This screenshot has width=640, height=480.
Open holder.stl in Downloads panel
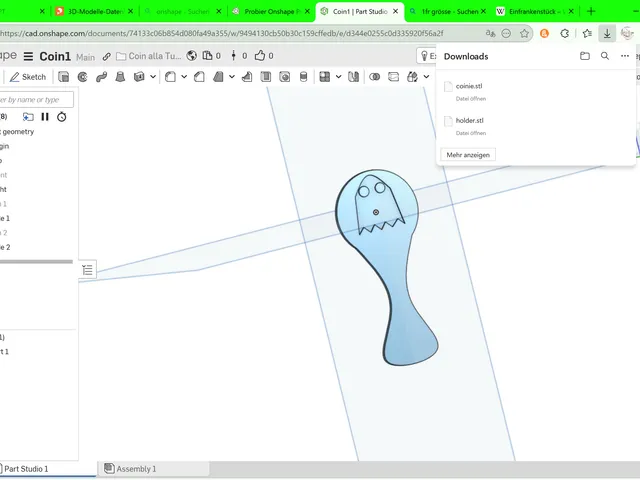tap(469, 120)
